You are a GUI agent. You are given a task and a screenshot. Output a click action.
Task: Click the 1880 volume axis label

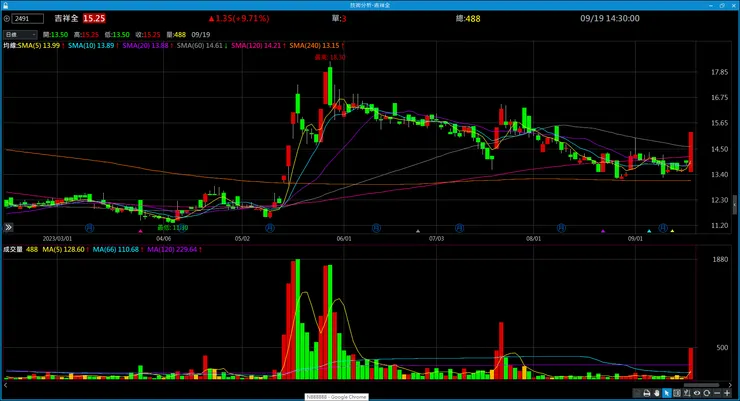720,259
